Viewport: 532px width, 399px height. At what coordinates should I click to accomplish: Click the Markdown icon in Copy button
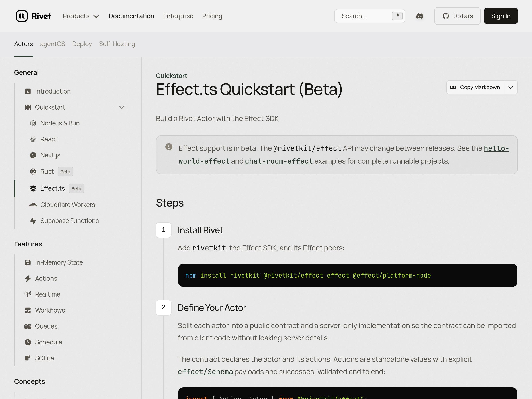(x=453, y=87)
